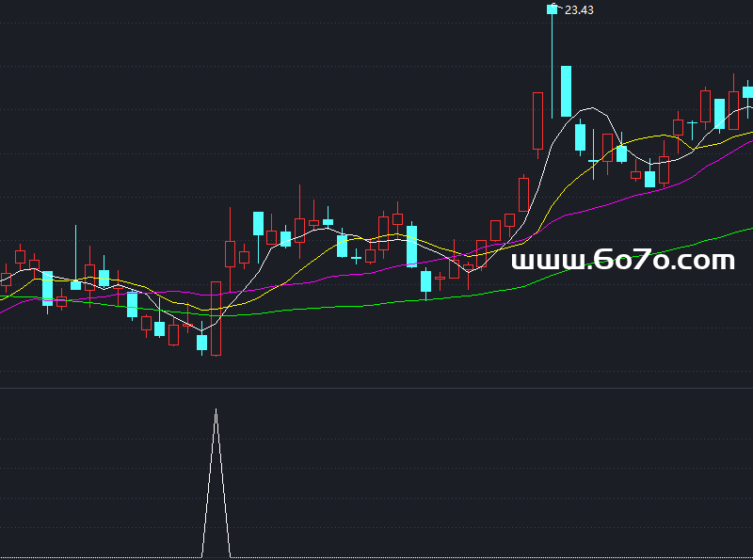The width and height of the screenshot is (753, 560).
Task: Click the peak of the indicator spike
Action: coord(216,411)
